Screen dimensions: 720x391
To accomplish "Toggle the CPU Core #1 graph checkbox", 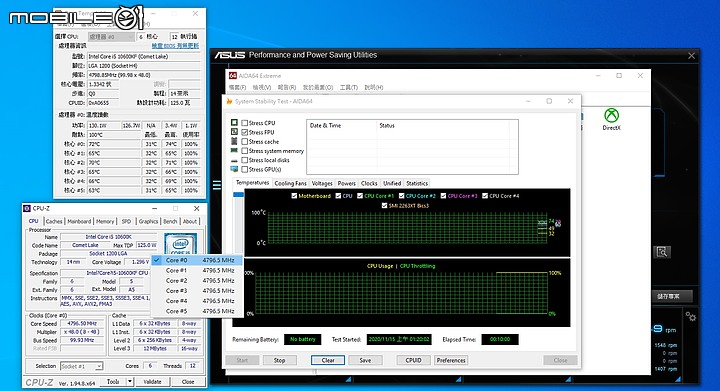I will (x=360, y=196).
